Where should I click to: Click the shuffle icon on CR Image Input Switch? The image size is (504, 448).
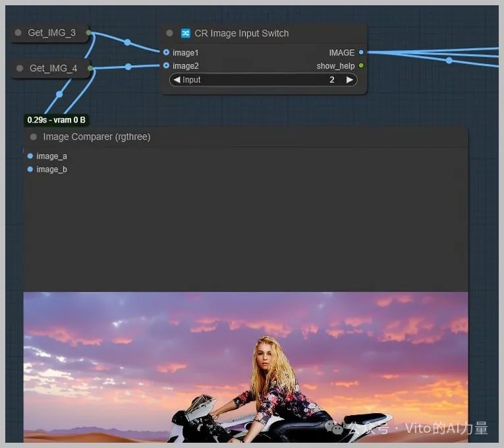[x=186, y=33]
